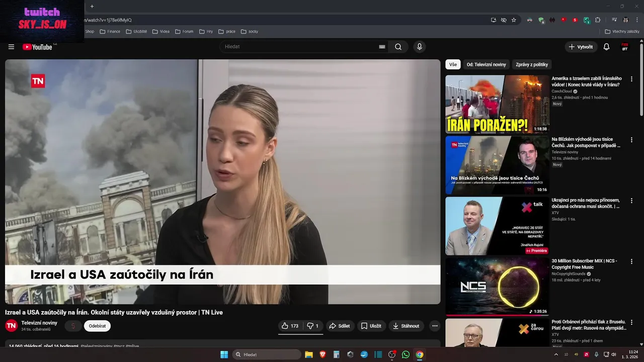This screenshot has width=644, height=362.
Task: Show hidden system tray icons chevron
Action: point(556,354)
